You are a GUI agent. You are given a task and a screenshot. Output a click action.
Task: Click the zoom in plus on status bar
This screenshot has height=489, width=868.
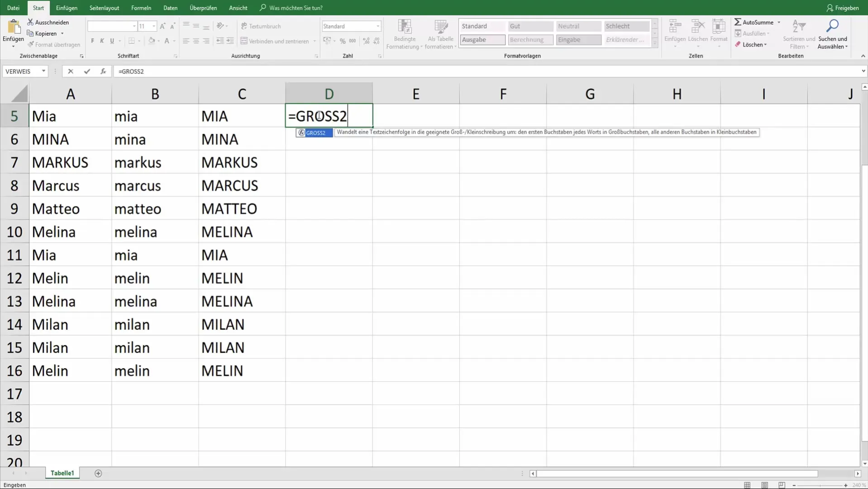point(845,485)
